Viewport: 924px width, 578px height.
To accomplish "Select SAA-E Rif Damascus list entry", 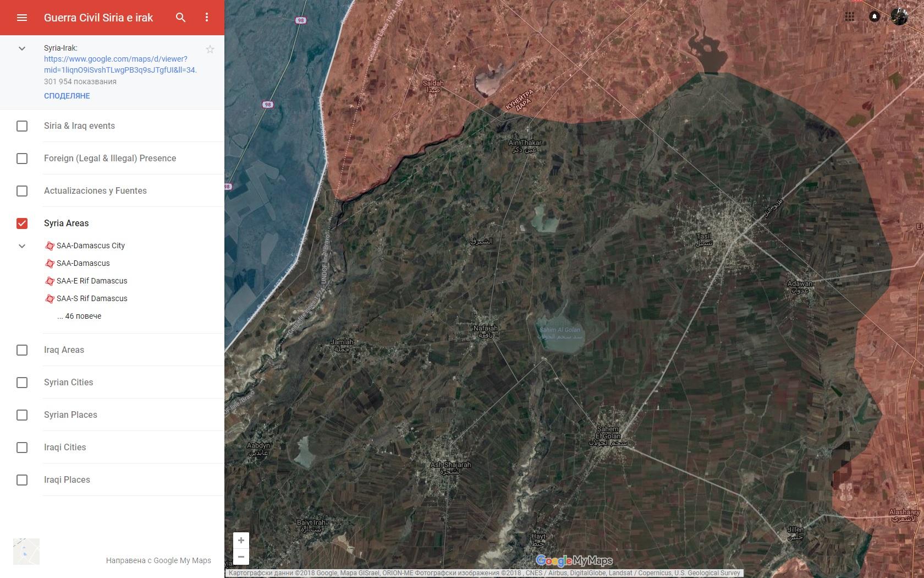I will pyautogui.click(x=92, y=281).
